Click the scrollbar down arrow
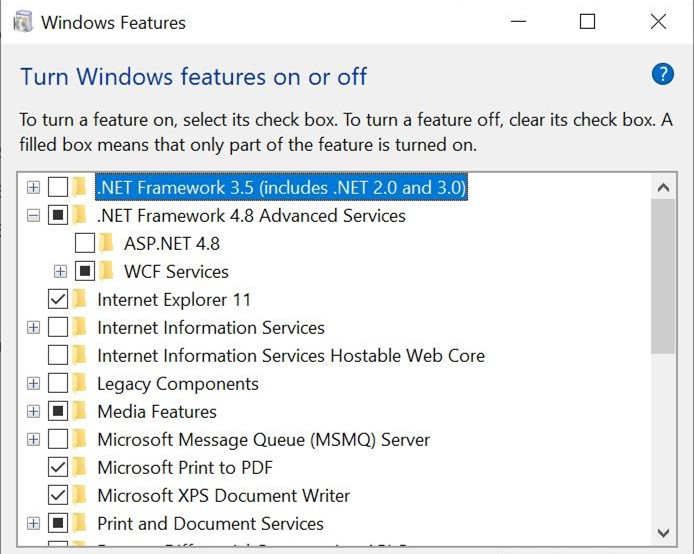694x554 pixels. (663, 533)
